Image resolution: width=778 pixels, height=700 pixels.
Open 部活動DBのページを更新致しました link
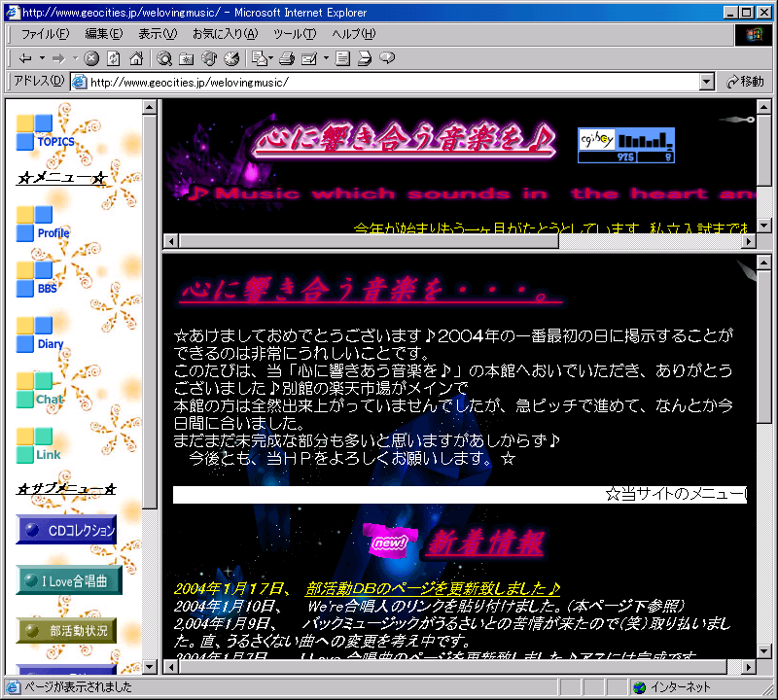click(x=433, y=588)
